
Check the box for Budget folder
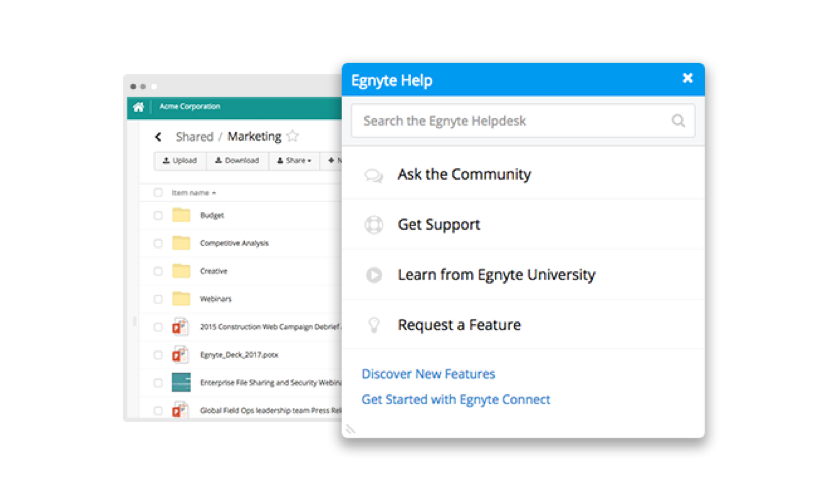tap(158, 215)
